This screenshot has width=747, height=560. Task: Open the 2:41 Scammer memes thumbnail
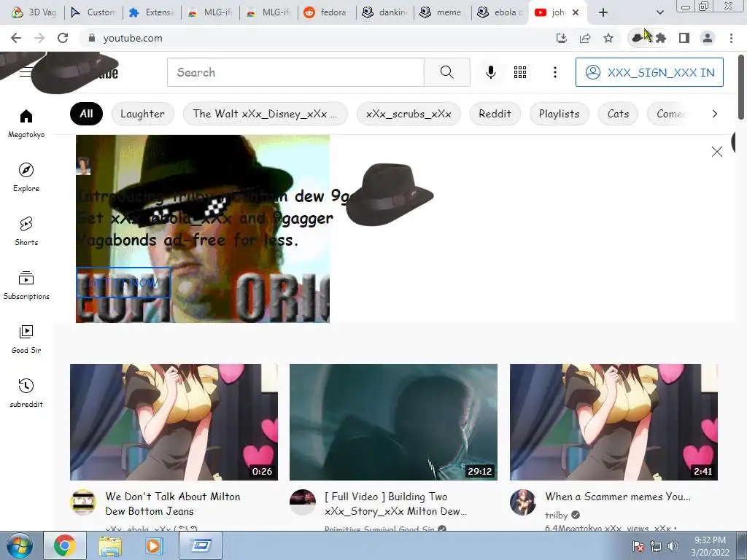point(614,422)
